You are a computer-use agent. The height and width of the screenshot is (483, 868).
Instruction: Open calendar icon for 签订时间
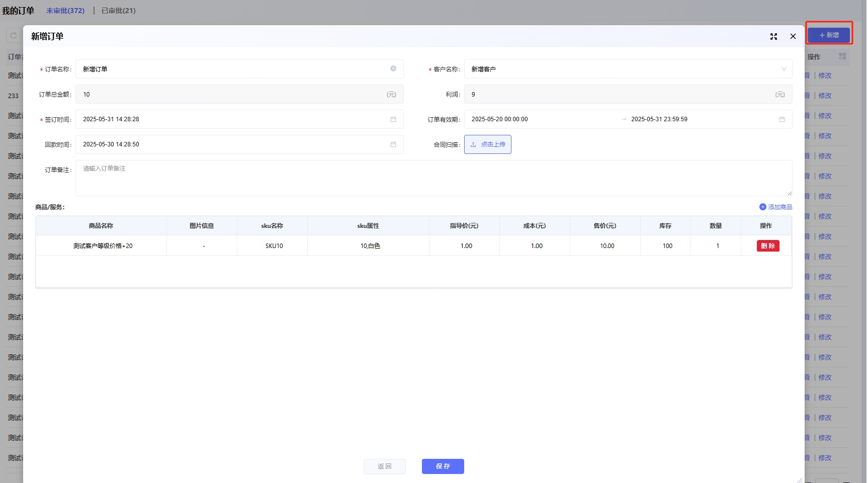click(x=393, y=119)
